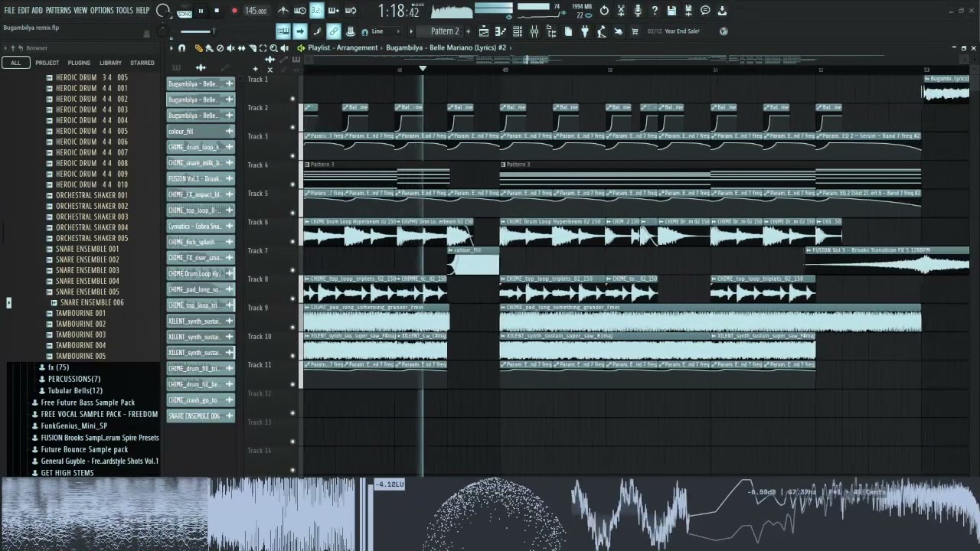Mute Track 6 with its LED
The width and height of the screenshot is (980, 551).
tap(292, 242)
